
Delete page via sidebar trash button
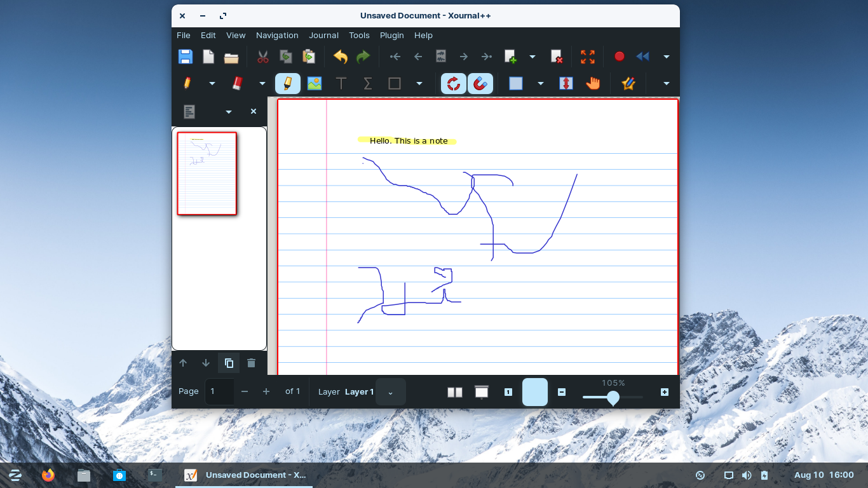coord(251,363)
